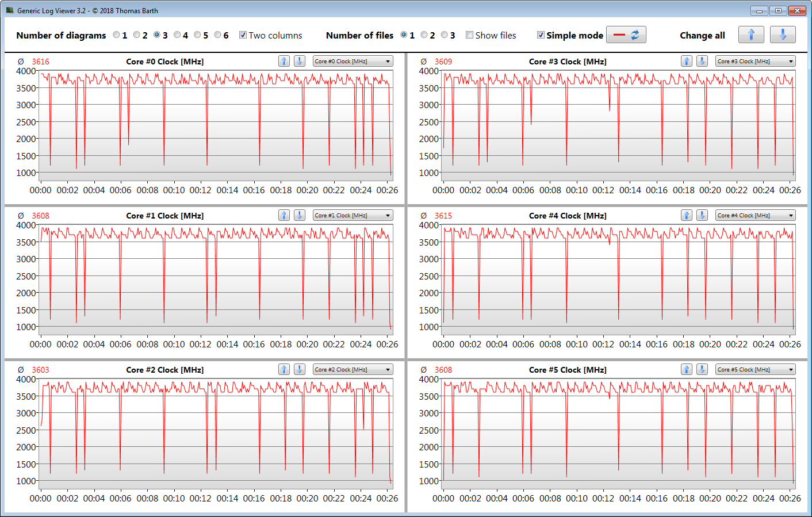The width and height of the screenshot is (812, 517).
Task: Open the Core #5 Clock [MHz] dropdown
Action: click(x=756, y=369)
